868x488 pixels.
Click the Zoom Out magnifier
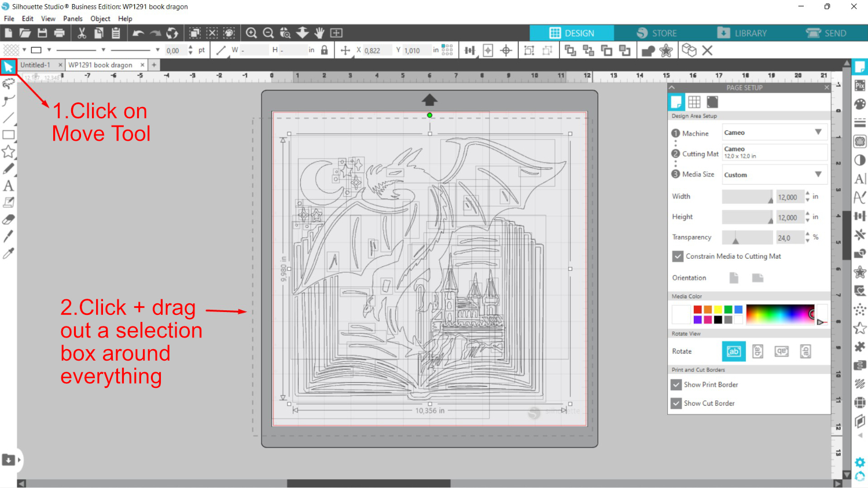click(x=269, y=33)
